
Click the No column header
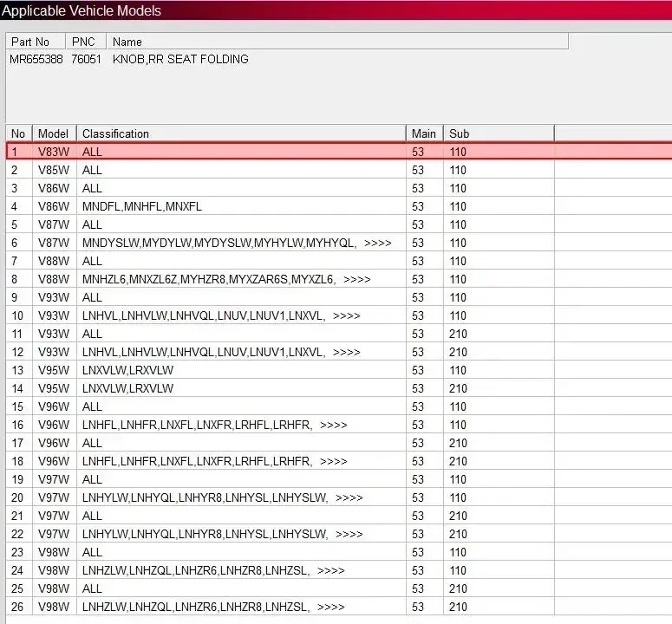pos(19,133)
